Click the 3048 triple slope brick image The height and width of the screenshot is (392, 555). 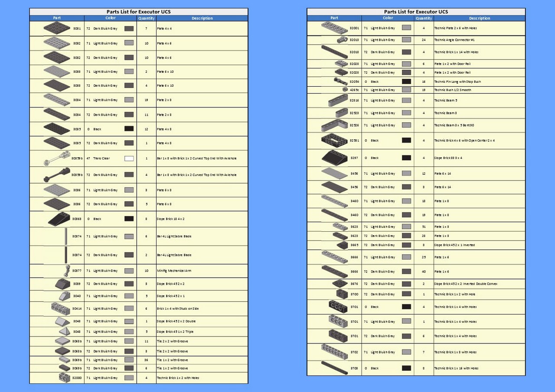click(65, 331)
